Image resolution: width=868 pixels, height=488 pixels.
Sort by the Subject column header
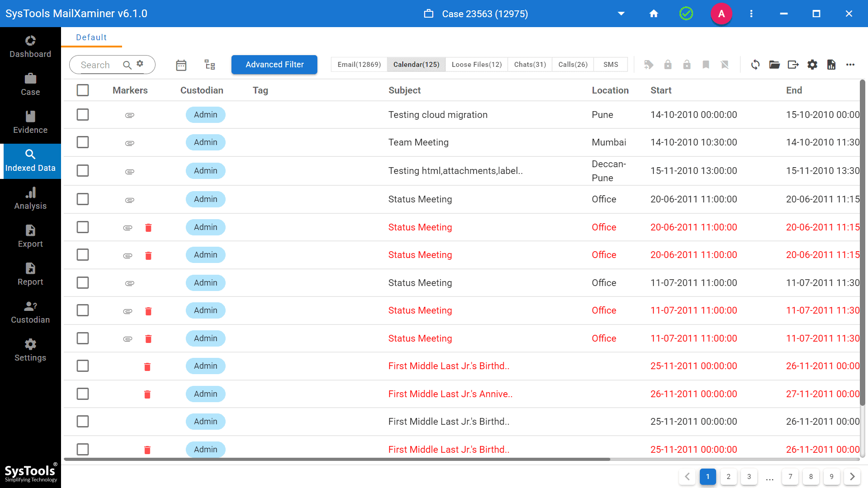pyautogui.click(x=405, y=90)
